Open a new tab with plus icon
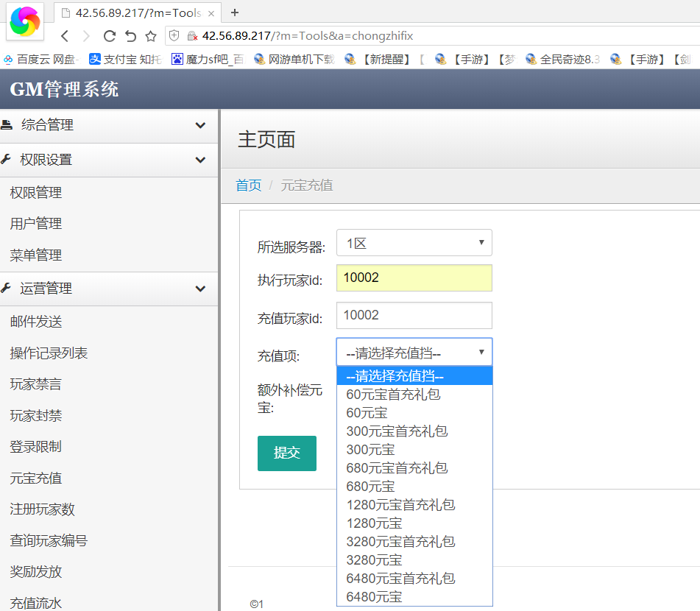Screen dimensions: 700x611 coord(235,13)
